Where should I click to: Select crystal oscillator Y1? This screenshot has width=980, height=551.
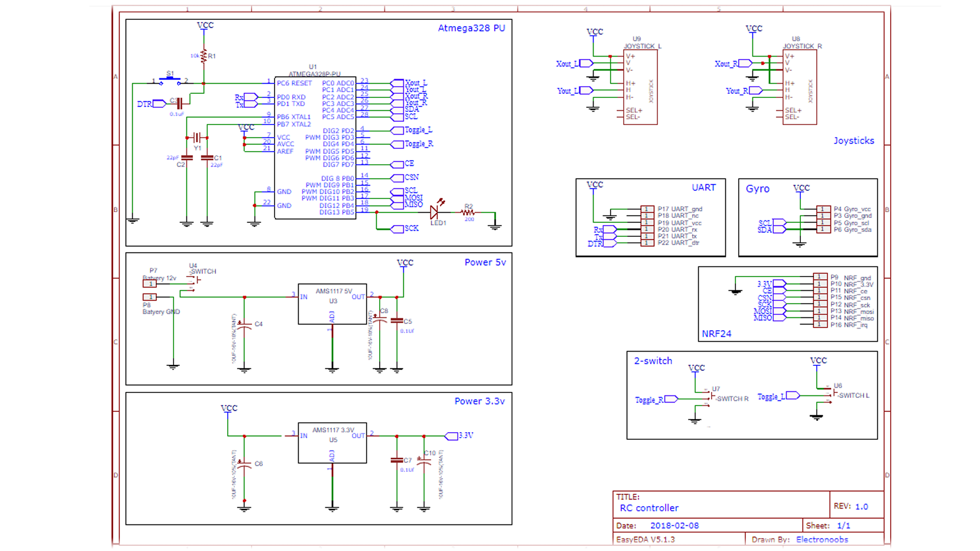[197, 138]
